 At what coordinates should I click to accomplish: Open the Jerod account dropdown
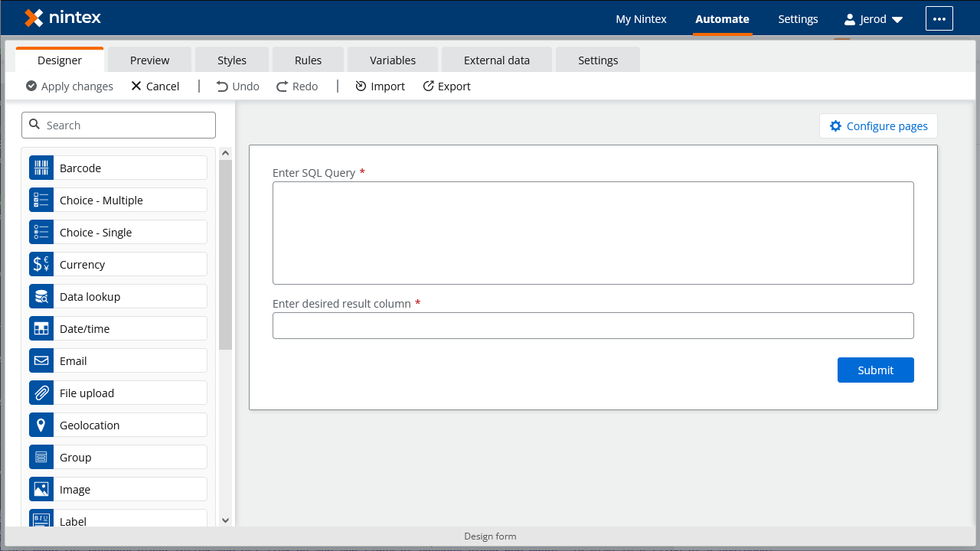click(873, 19)
